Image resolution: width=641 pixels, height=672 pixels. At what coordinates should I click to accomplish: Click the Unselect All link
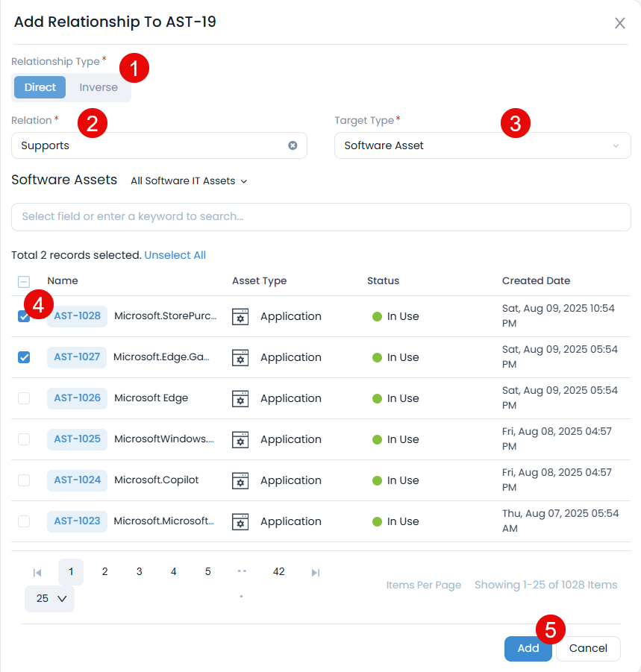(x=175, y=255)
